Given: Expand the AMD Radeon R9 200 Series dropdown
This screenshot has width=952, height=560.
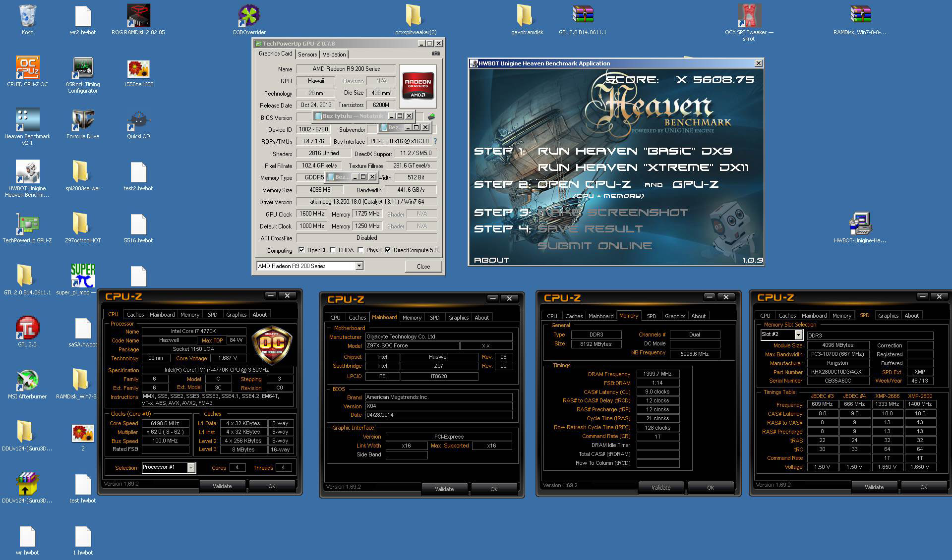Looking at the screenshot, I should (x=359, y=266).
